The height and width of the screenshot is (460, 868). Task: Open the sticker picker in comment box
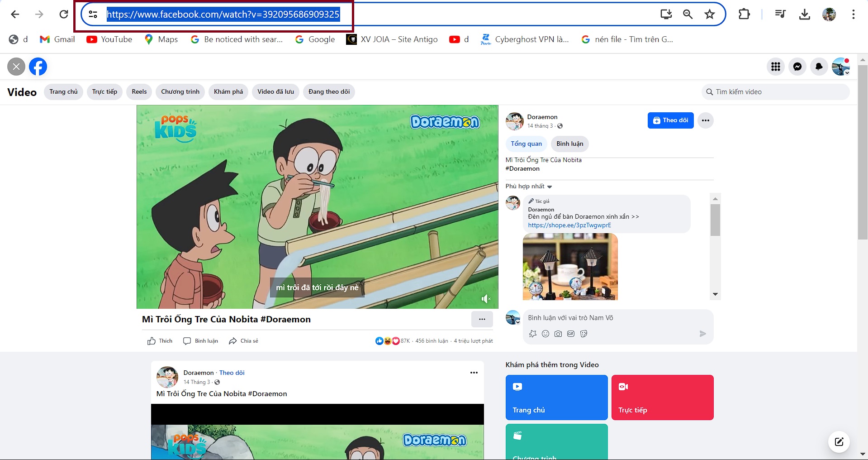point(583,334)
